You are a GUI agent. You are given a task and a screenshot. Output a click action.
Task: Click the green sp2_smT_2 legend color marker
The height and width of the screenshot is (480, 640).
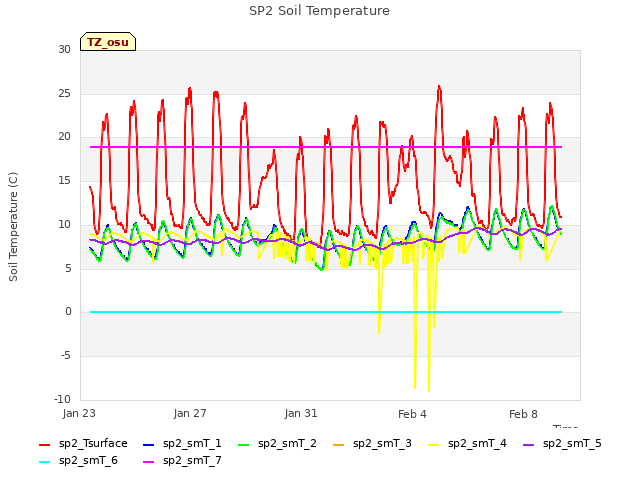click(x=244, y=444)
